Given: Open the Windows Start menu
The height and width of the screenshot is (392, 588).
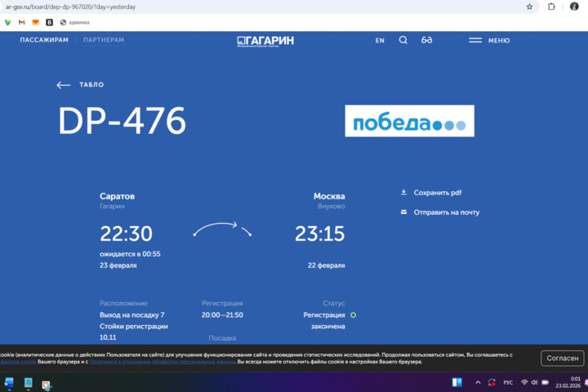Looking at the screenshot, I should pos(9,382).
